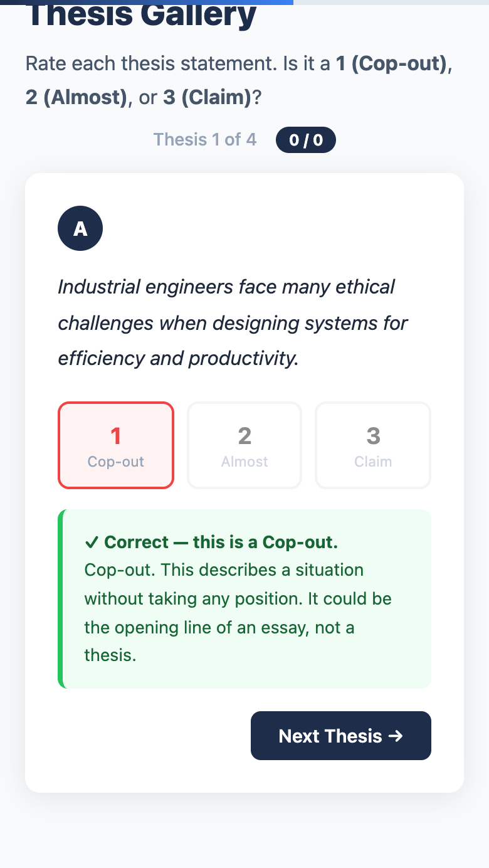Screen dimensions: 489x868
Task: Pick the "3 Claim" rating option
Action: tap(373, 445)
